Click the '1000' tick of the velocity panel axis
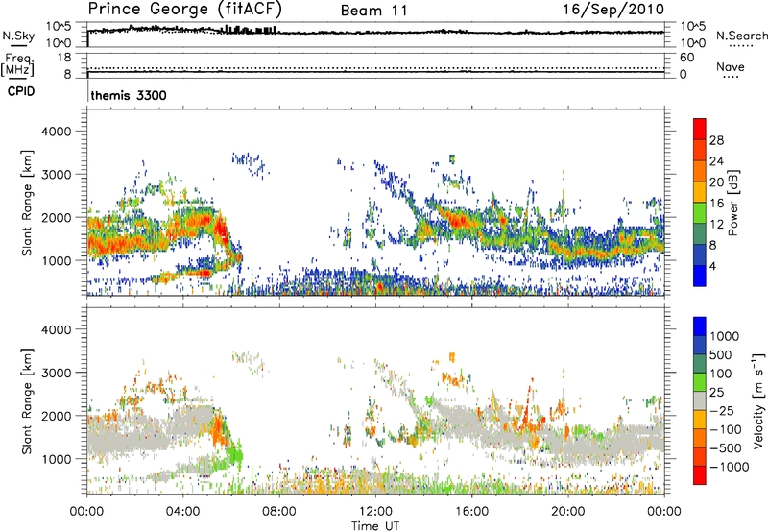 (56, 459)
